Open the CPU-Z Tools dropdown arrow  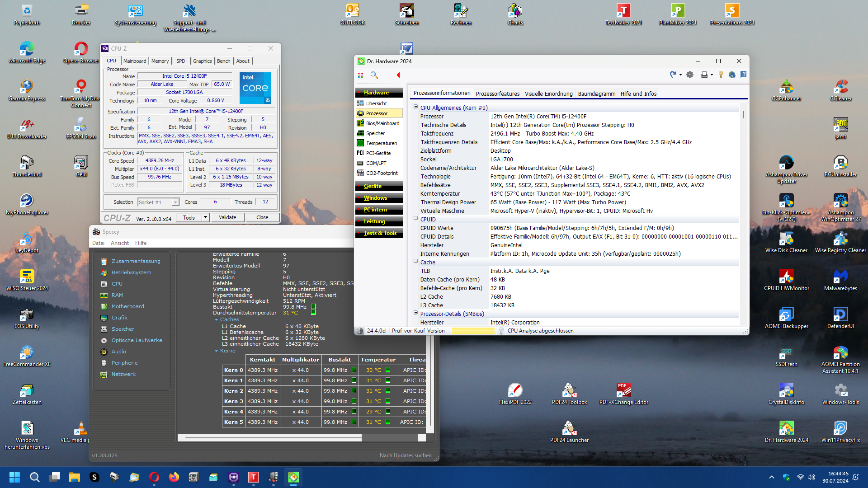coord(205,217)
